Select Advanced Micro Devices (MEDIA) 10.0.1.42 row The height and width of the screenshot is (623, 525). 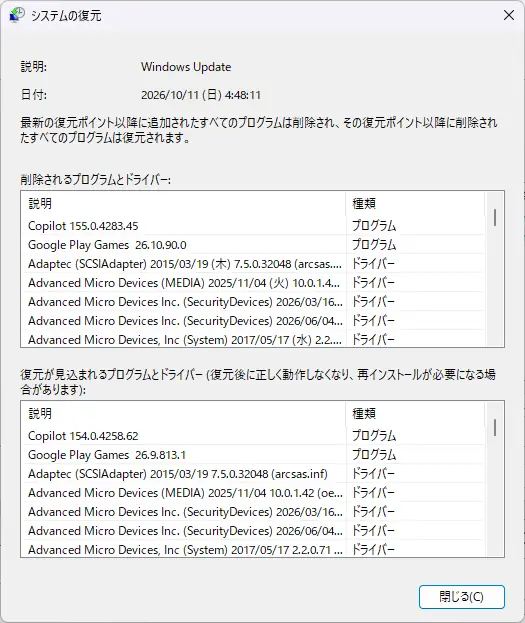point(254,493)
